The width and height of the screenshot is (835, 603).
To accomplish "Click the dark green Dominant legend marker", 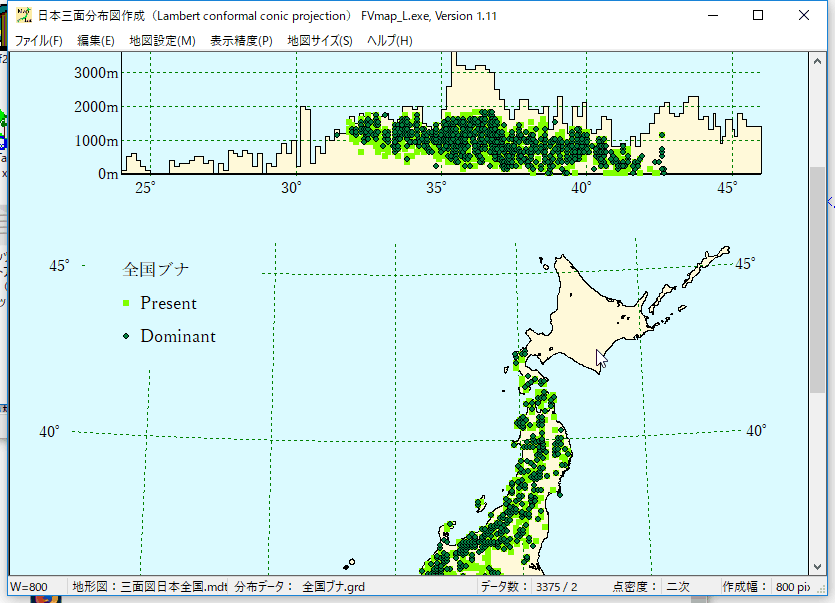I will coord(126,337).
